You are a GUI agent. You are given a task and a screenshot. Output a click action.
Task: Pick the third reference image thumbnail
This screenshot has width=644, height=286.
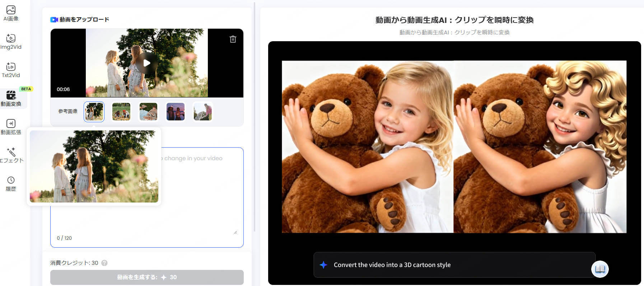point(148,111)
